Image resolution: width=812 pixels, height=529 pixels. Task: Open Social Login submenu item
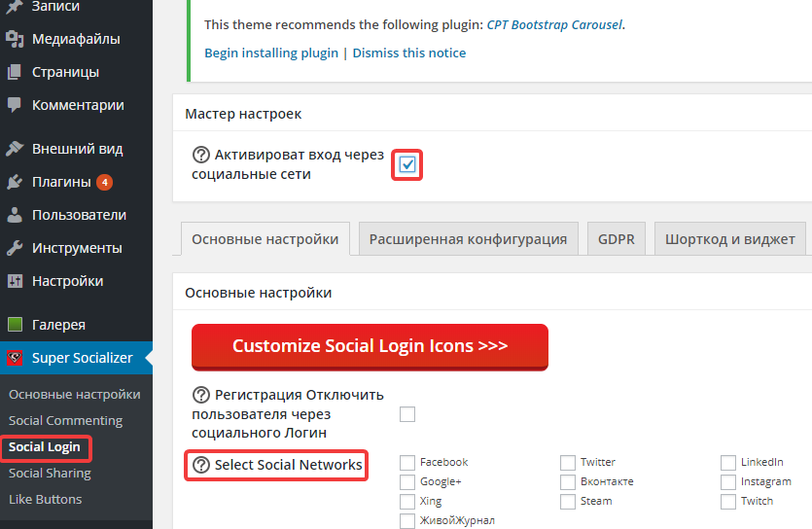click(45, 447)
